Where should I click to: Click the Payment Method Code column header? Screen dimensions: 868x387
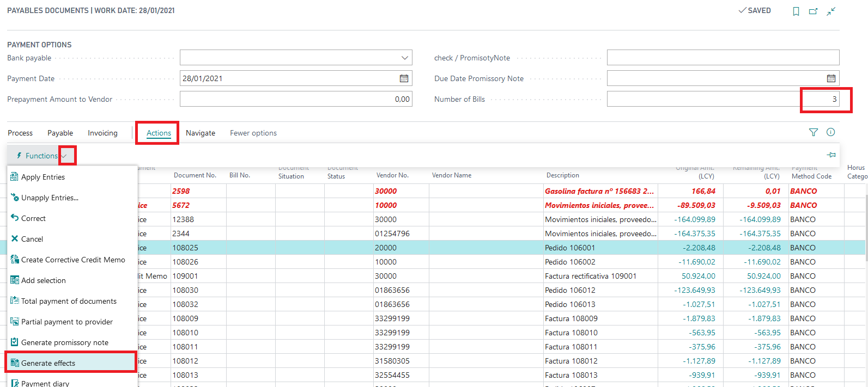click(x=811, y=172)
